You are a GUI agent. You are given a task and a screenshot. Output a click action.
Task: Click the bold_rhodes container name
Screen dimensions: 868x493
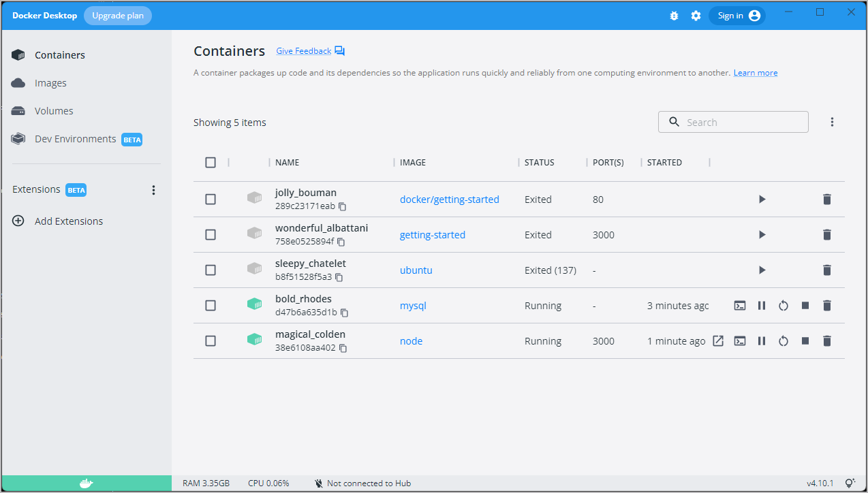[303, 299]
